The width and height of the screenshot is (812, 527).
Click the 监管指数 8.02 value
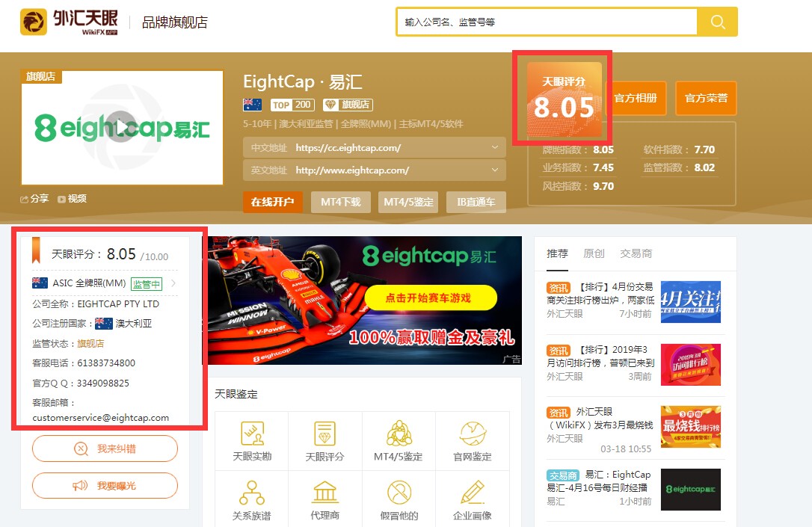click(704, 167)
